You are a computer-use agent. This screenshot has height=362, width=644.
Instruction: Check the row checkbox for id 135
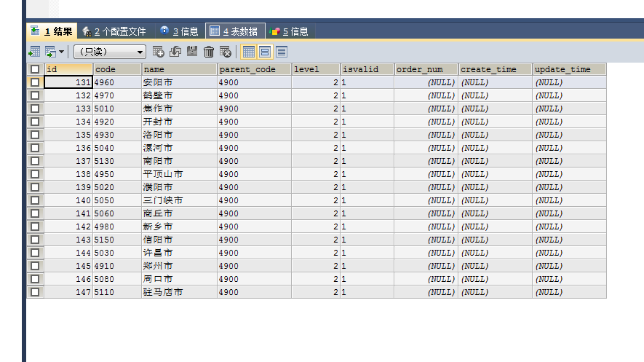[35, 135]
